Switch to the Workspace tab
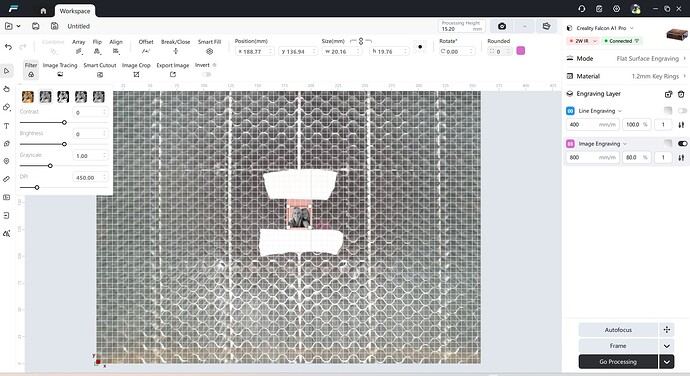Image resolution: width=690 pixels, height=376 pixels. point(75,11)
